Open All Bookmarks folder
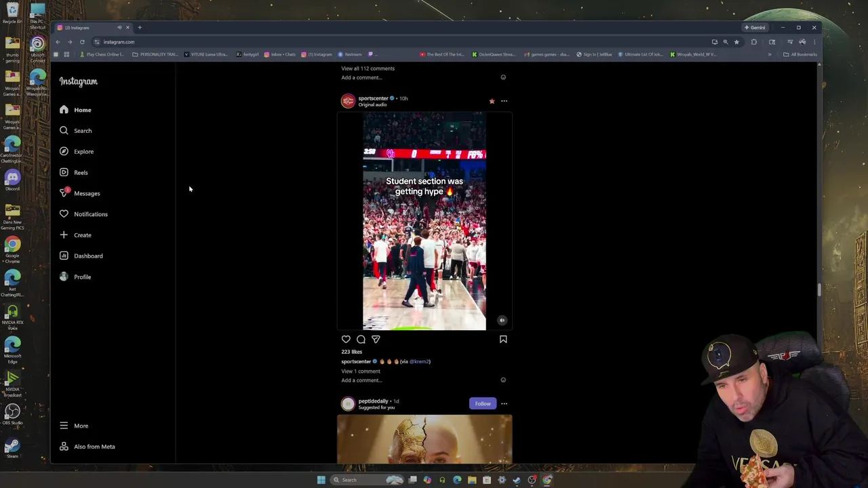Screen dimensions: 868x488 point(800,54)
